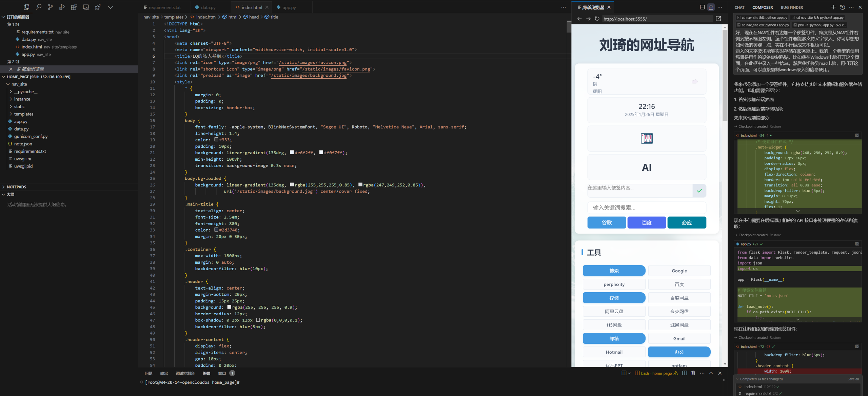
Task: Click the note save checkmark button
Action: [x=699, y=191]
